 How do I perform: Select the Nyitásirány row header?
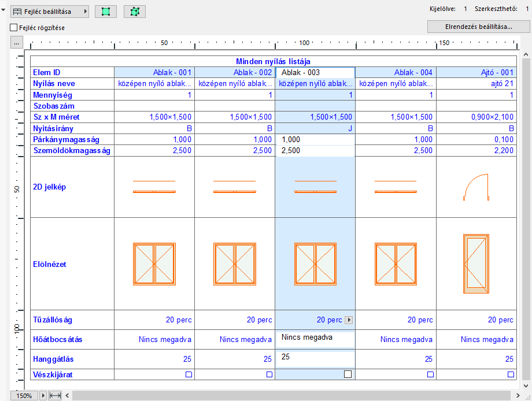[x=72, y=128]
